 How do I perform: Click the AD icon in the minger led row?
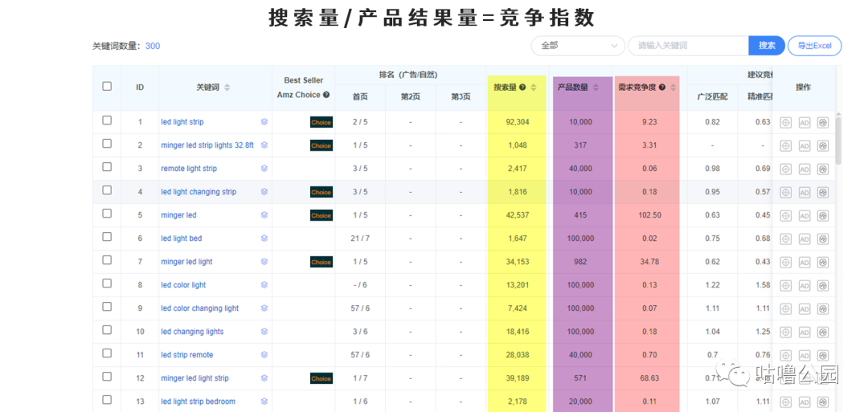coord(805,215)
